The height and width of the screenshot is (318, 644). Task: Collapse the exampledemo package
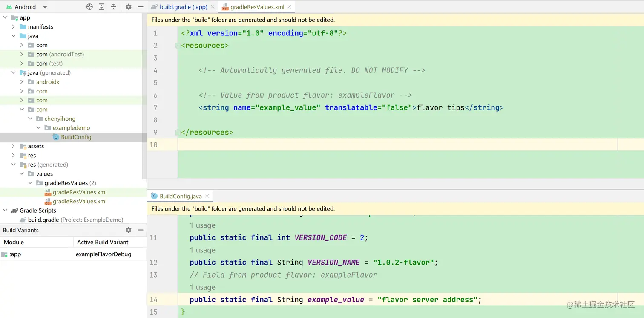pos(38,128)
